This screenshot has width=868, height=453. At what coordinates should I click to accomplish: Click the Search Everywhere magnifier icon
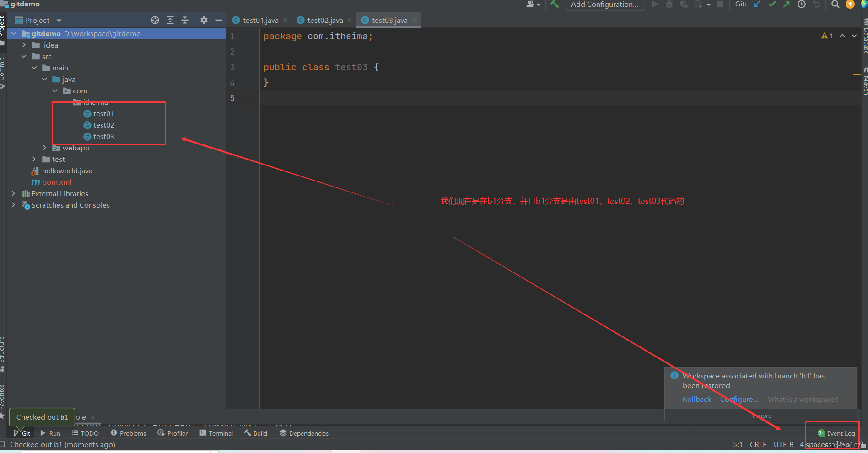point(835,5)
